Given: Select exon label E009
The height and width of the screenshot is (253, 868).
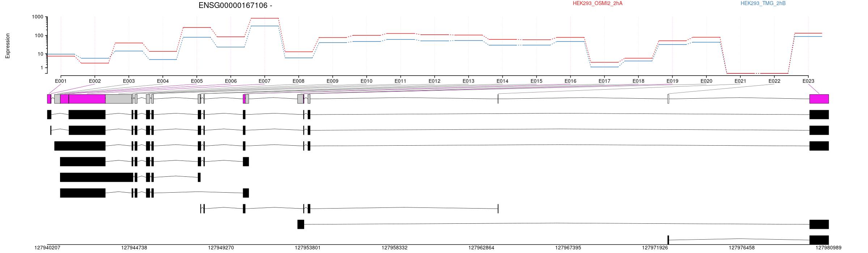Looking at the screenshot, I should click(332, 81).
